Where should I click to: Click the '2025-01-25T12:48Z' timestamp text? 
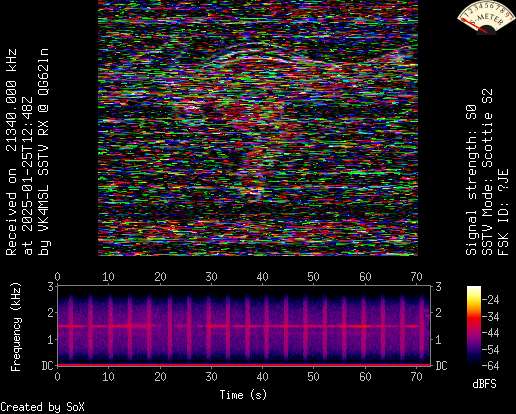click(x=28, y=167)
